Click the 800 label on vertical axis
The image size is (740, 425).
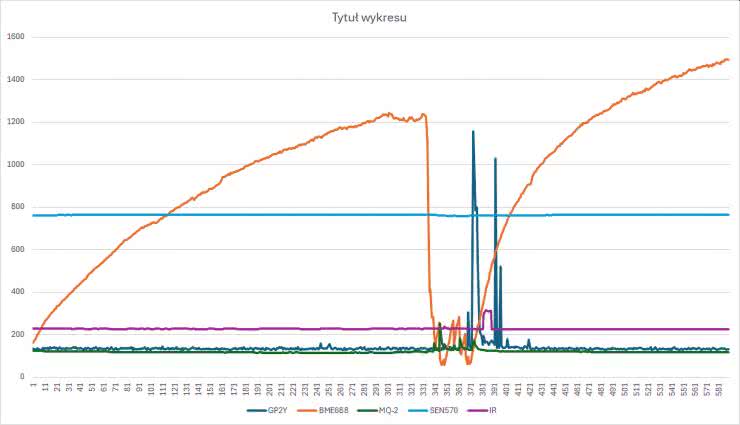click(17, 207)
